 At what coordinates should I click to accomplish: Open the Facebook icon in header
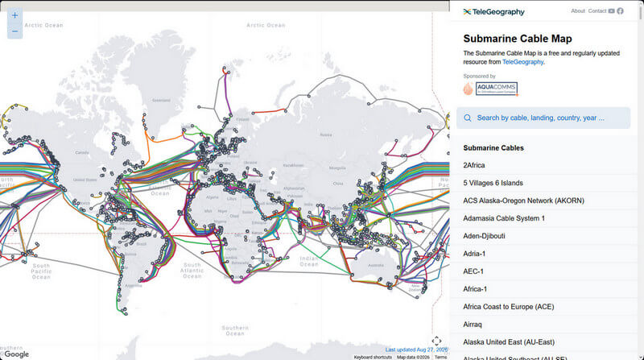point(620,11)
